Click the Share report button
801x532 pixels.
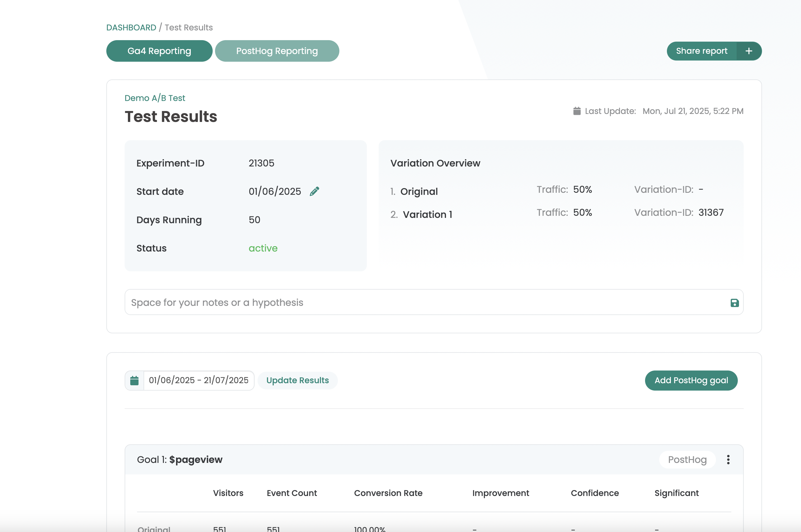click(x=701, y=51)
